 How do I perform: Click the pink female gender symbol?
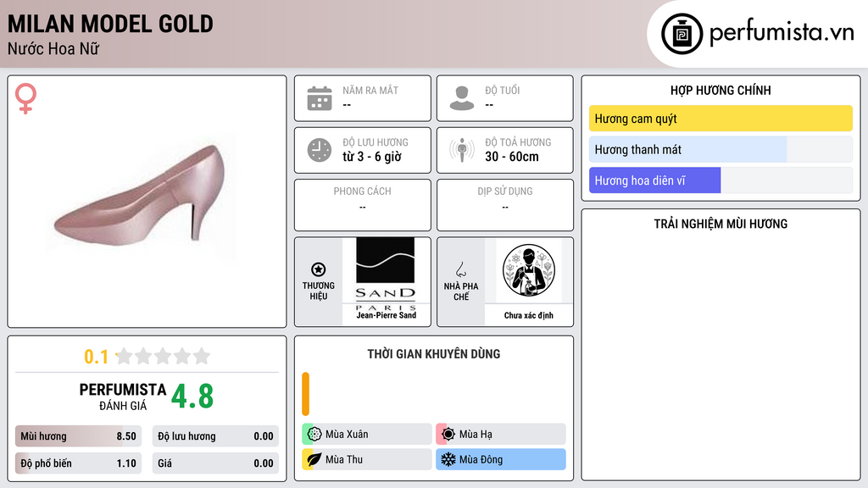click(25, 98)
